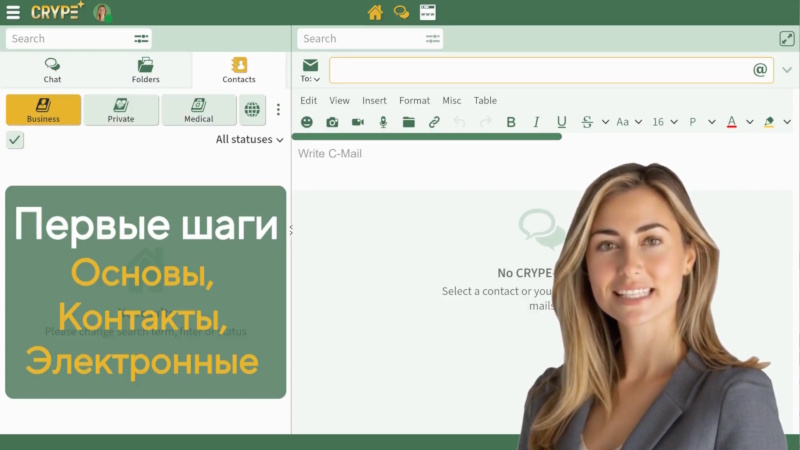Screen dimensions: 800x450
Task: Open the Insert menu
Action: tap(374, 100)
